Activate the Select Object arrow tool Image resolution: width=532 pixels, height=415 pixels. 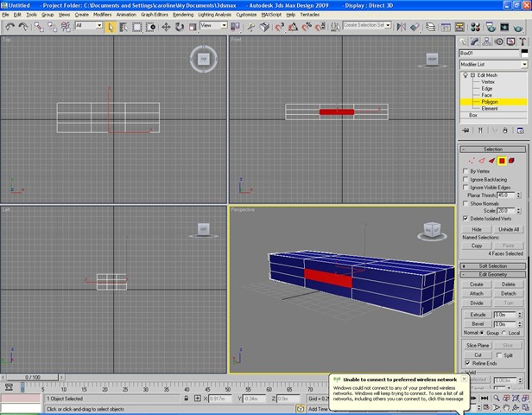(111, 27)
